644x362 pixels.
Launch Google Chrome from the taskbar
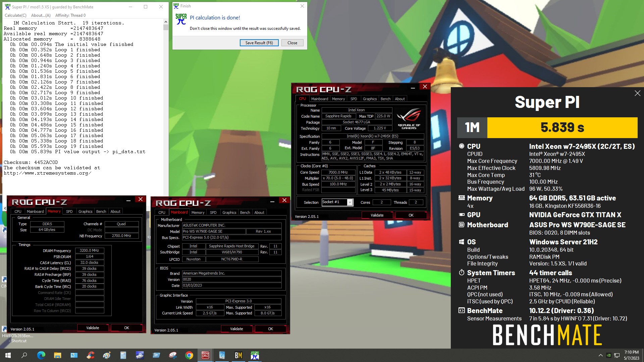coord(189,355)
